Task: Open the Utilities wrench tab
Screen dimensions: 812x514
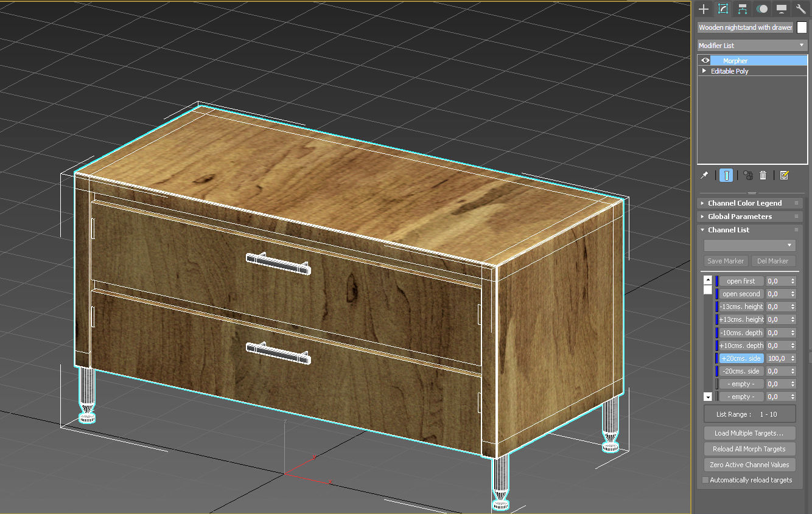Action: pyautogui.click(x=800, y=9)
